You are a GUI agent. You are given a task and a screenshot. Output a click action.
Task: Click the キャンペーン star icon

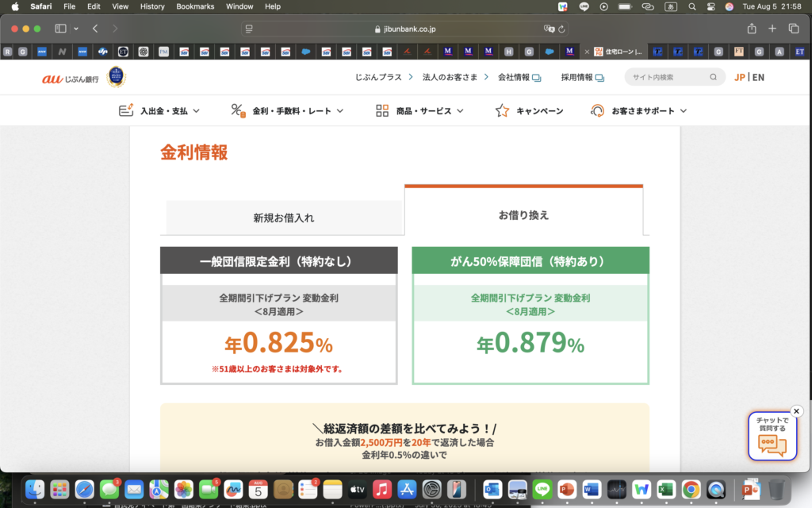502,111
